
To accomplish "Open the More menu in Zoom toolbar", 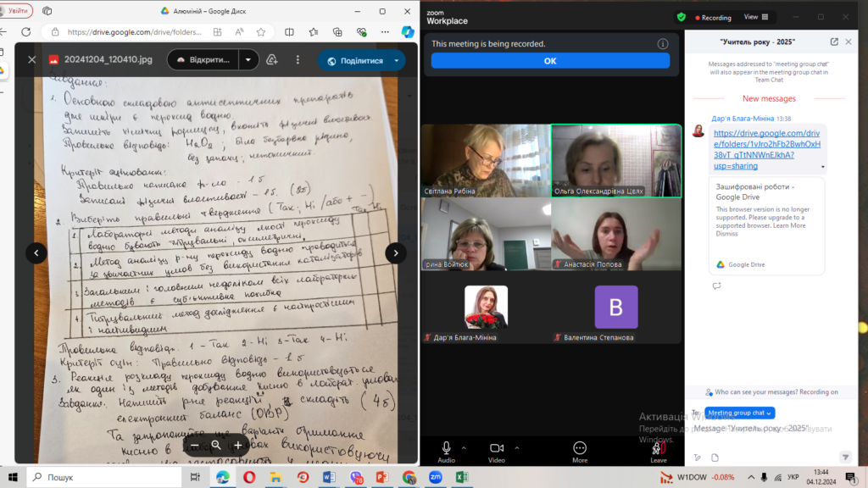I will coord(580,451).
